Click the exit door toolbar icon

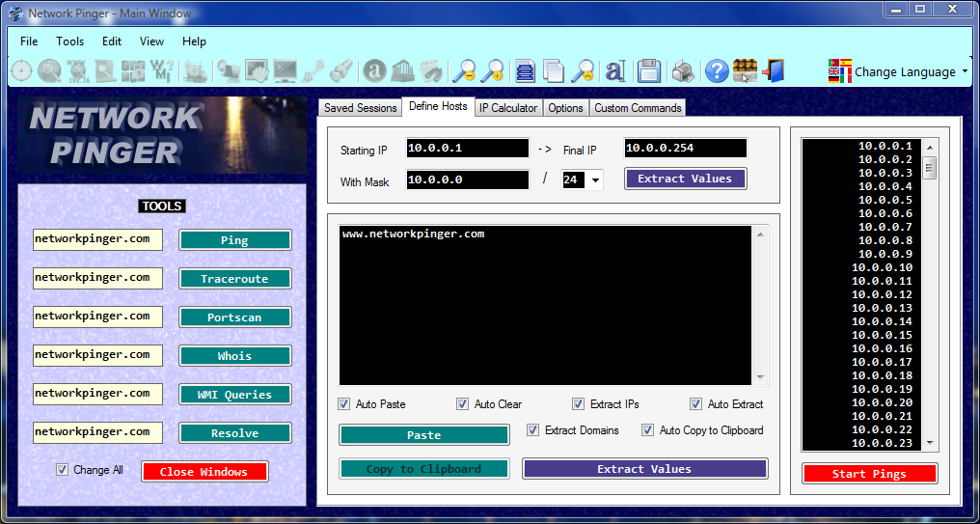[774, 70]
